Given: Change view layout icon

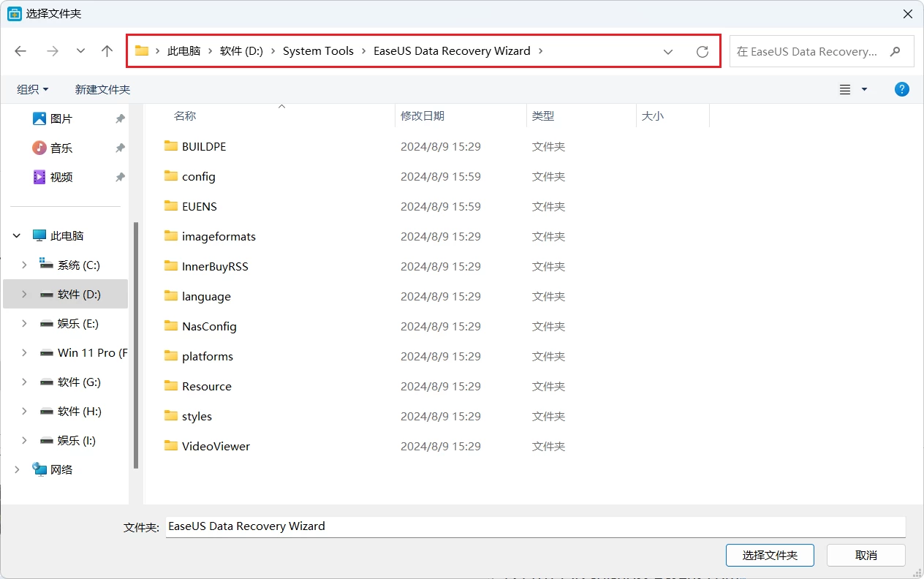Looking at the screenshot, I should coord(845,89).
